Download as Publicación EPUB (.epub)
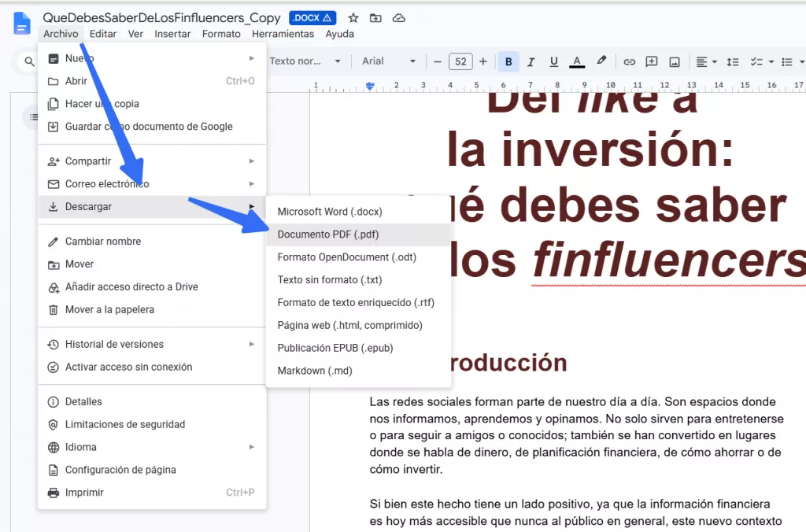 pos(358,348)
